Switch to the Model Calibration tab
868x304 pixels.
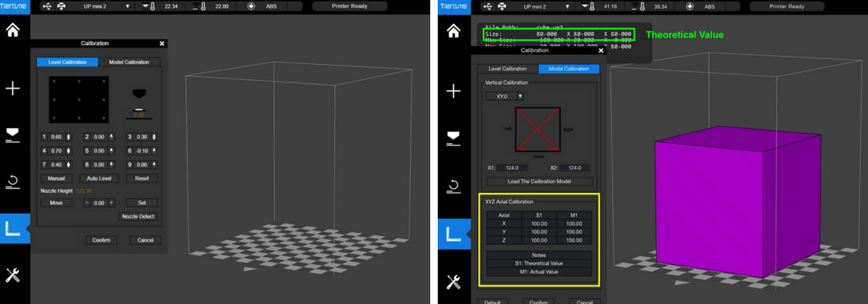coord(129,62)
